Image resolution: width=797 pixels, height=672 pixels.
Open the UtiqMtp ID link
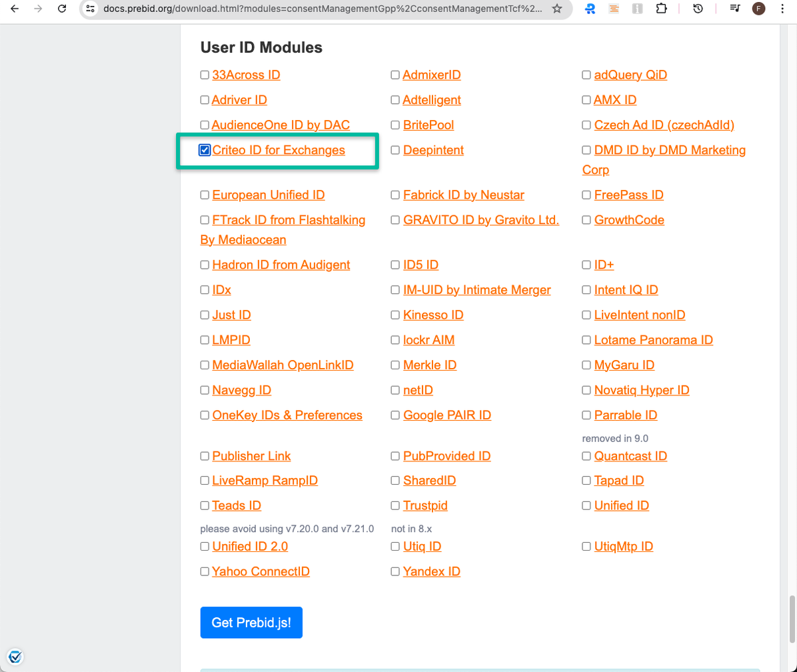pos(624,547)
